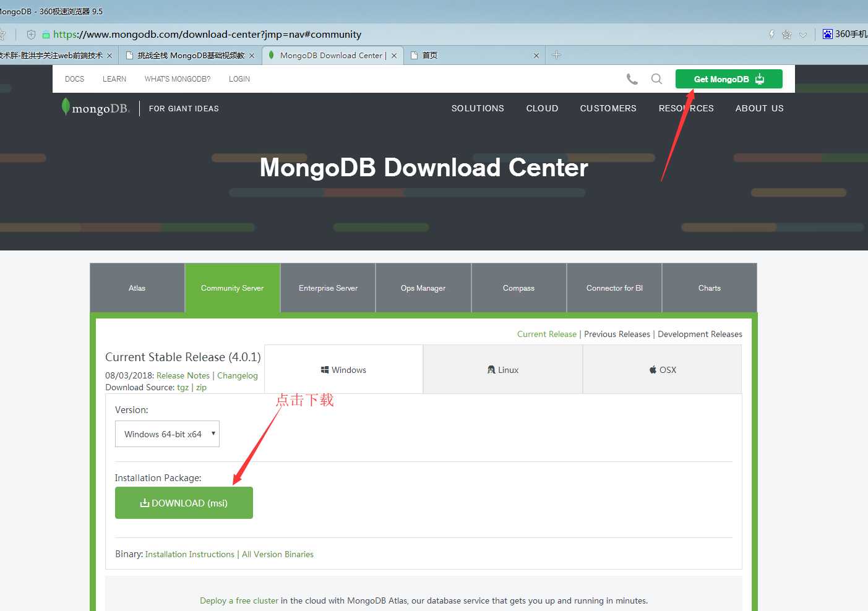Screen dimensions: 868x611
Task: Open WHAT'S MONGODB? link
Action: point(178,79)
